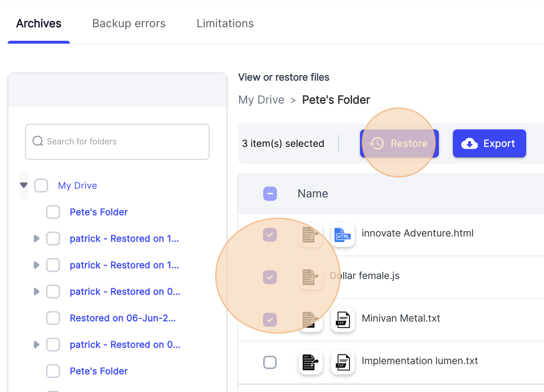Open the Limitations tab
The height and width of the screenshot is (392, 544).
tap(225, 23)
